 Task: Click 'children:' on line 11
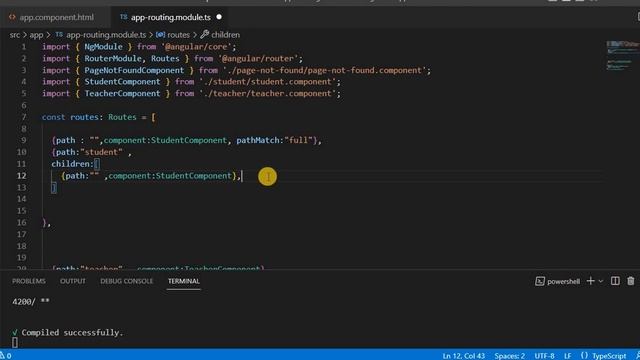point(72,164)
